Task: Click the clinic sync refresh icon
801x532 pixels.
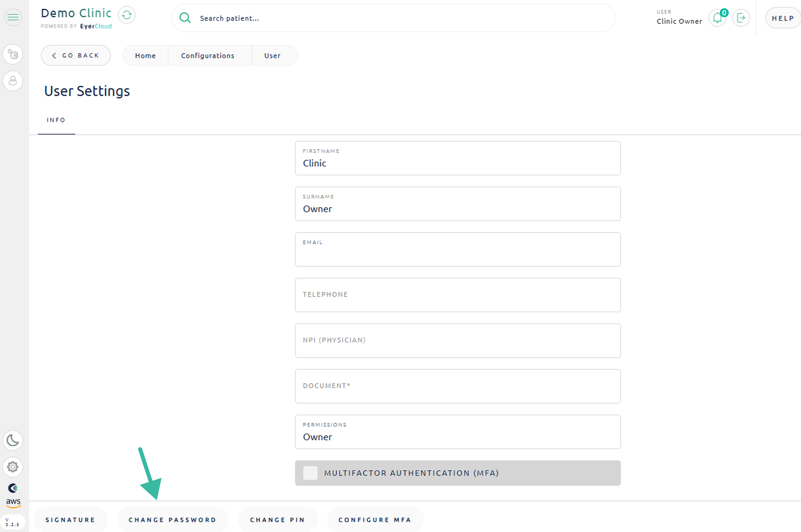Action: tap(126, 15)
